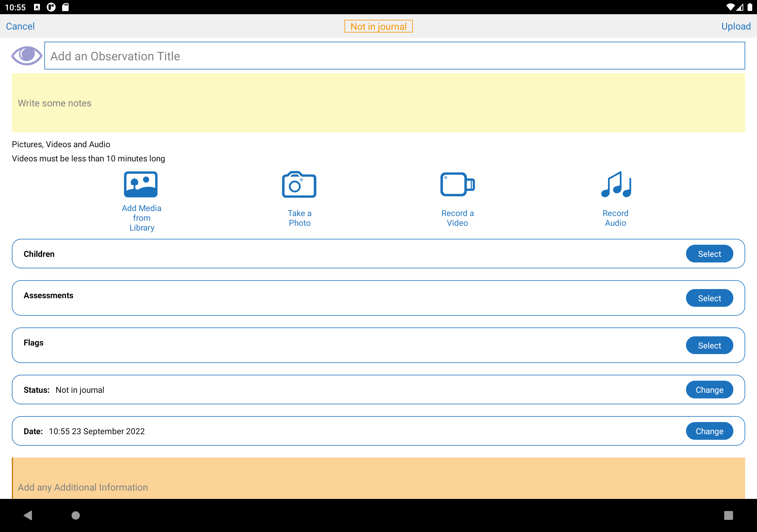This screenshot has width=757, height=532.
Task: Focus the Add any Additional Information field
Action: (378, 478)
